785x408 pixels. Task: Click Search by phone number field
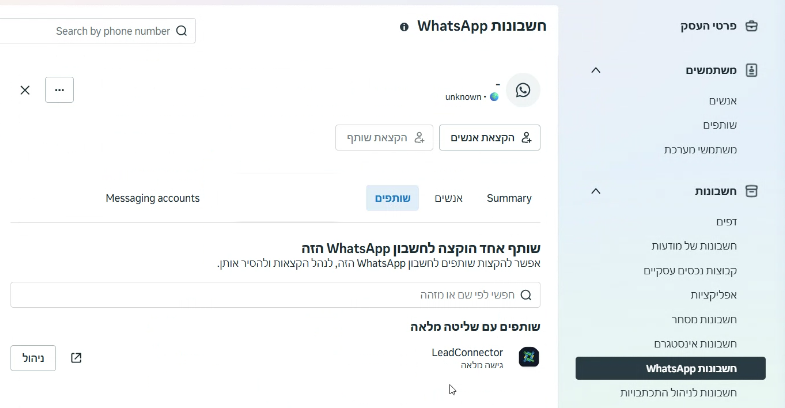coord(98,31)
